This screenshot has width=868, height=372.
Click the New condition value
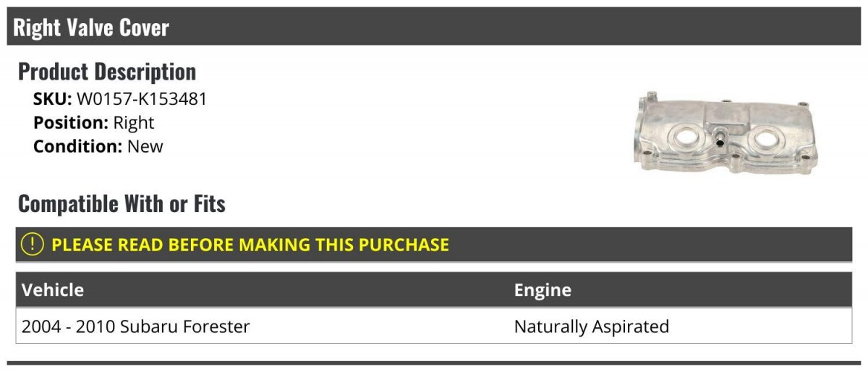coord(145,146)
